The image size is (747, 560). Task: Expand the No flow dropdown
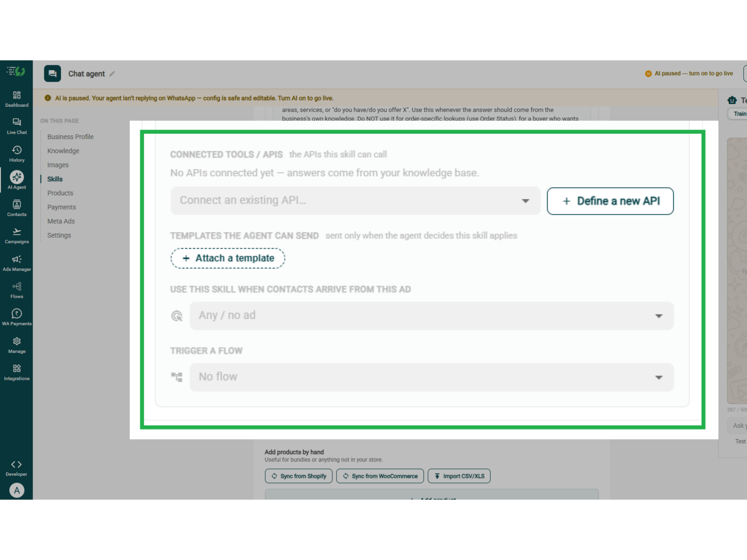tap(431, 377)
